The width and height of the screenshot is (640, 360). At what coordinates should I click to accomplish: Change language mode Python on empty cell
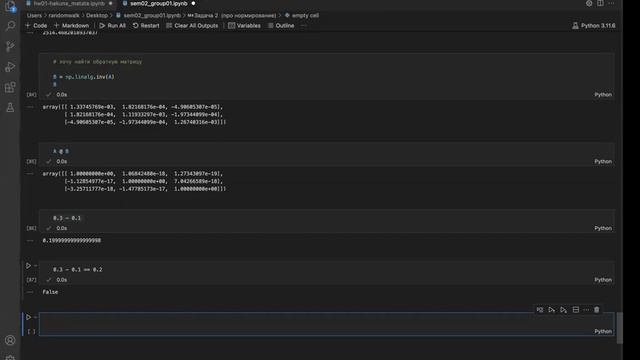[603, 331]
